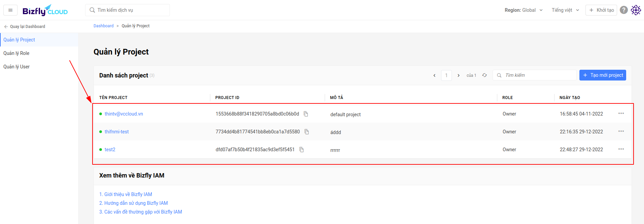Viewport: 644px width, 224px height.
Task: Expand the Region Global dropdown
Action: pos(524,10)
